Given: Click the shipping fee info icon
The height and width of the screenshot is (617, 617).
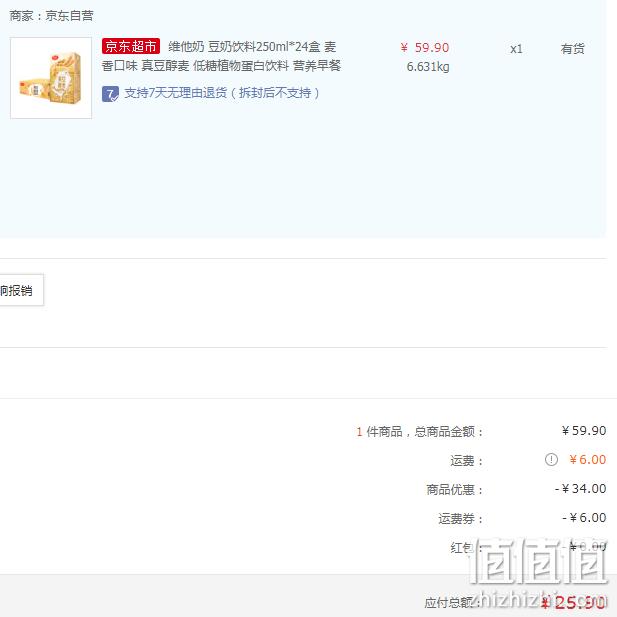Looking at the screenshot, I should 551,459.
